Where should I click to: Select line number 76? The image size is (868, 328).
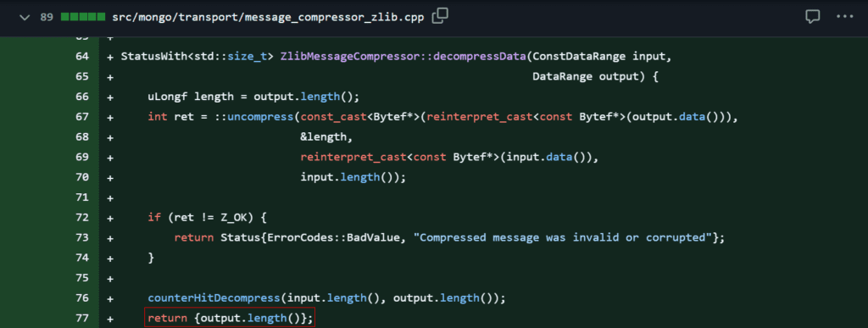click(82, 298)
